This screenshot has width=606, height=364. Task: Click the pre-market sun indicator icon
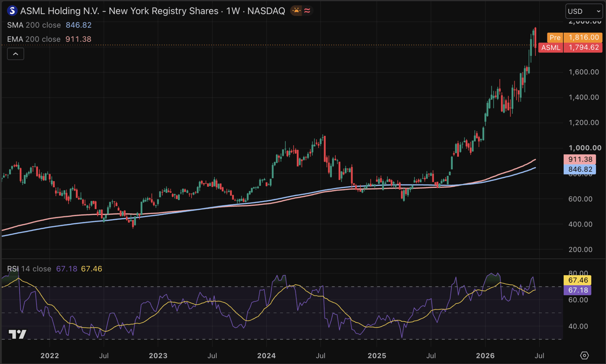(296, 11)
